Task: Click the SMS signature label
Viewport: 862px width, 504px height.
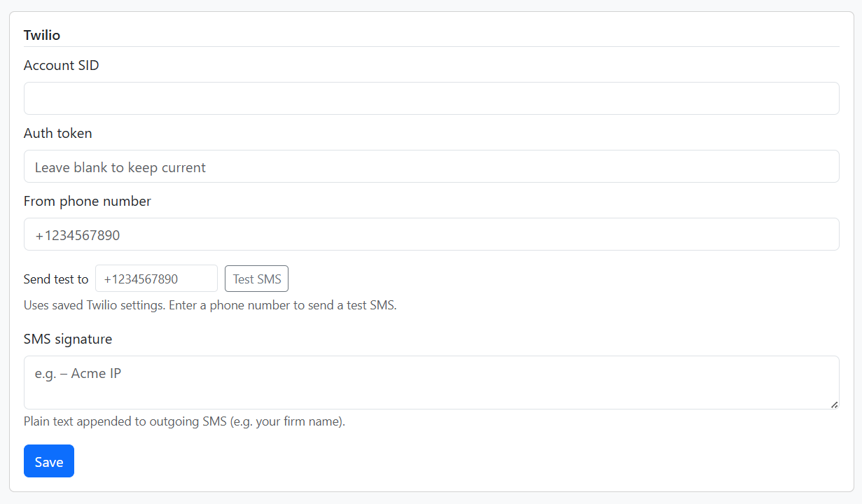Action: 68,339
